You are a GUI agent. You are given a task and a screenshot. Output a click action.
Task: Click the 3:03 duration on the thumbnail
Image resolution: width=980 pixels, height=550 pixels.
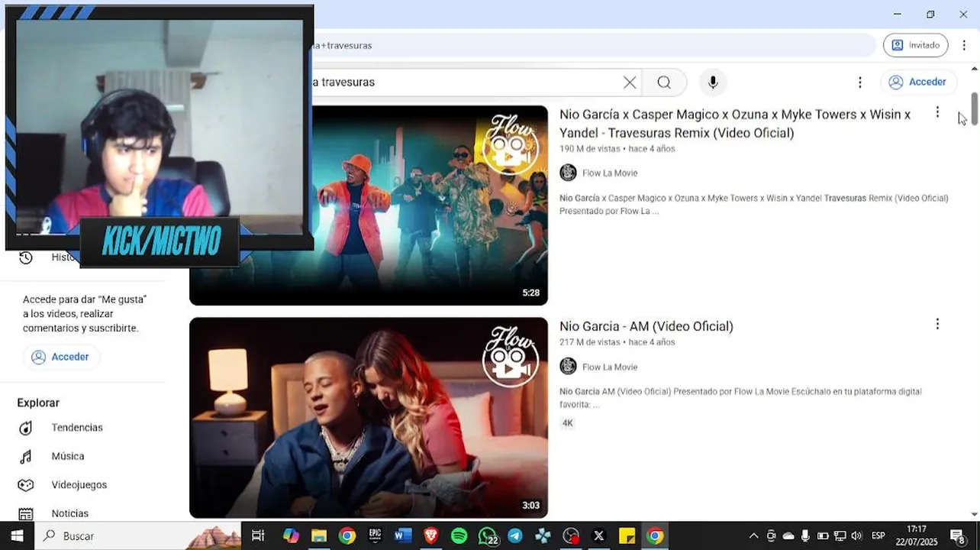tap(530, 505)
